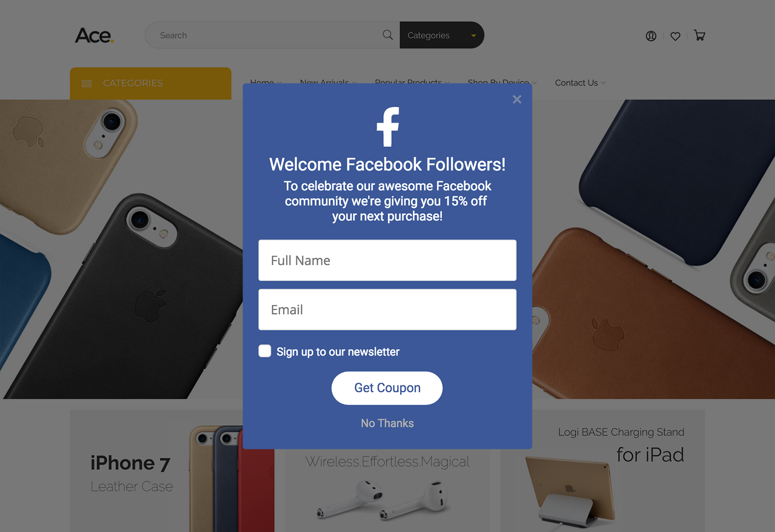The image size is (775, 532).
Task: Click the hamburger icon beside CATEGORIES
Action: click(87, 84)
